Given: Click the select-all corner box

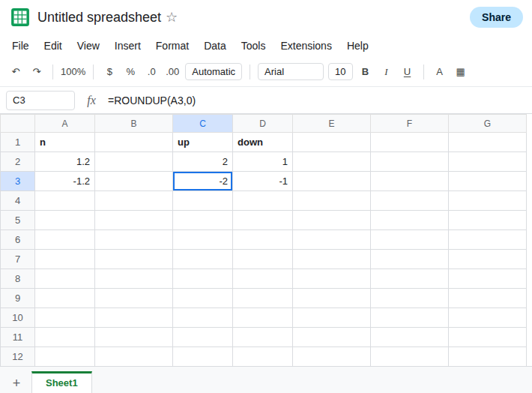Looking at the screenshot, I should (18, 123).
